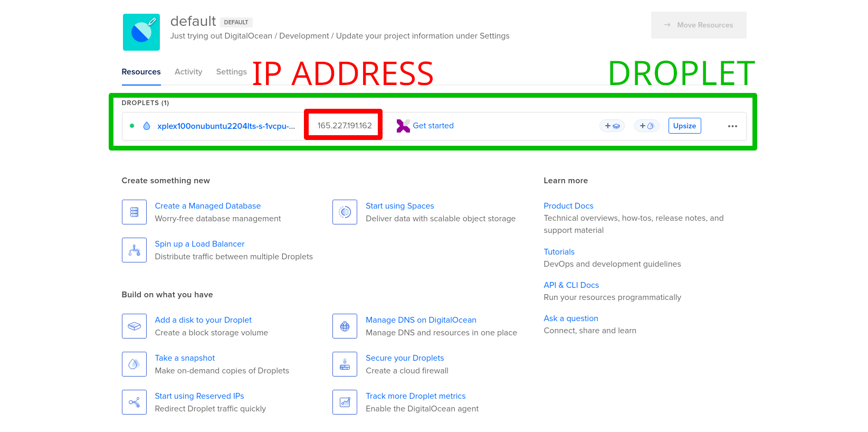Open Add a disk to your Droplet link
This screenshot has width=868, height=432.
[x=203, y=320]
